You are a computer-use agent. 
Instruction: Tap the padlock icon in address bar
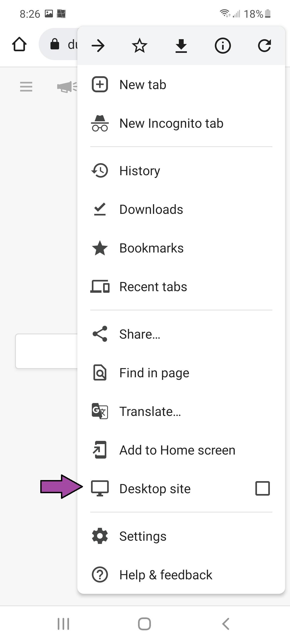[55, 44]
